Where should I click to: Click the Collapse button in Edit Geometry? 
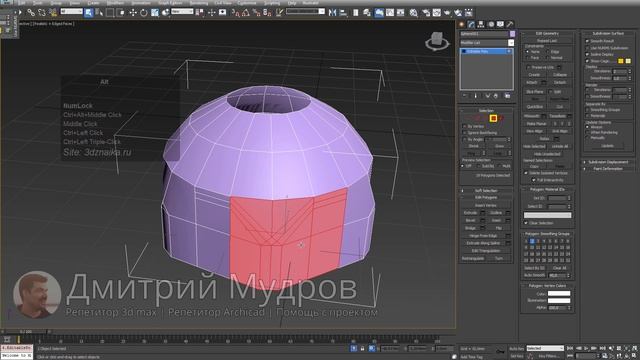pyautogui.click(x=560, y=75)
